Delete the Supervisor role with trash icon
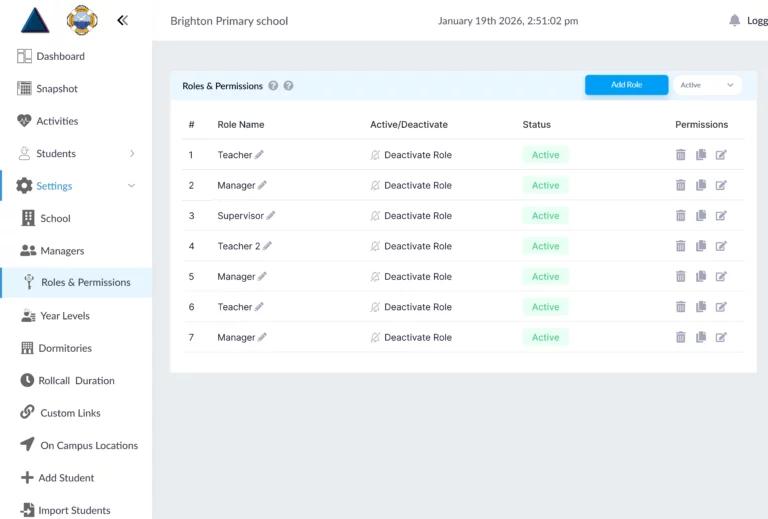 tap(680, 216)
